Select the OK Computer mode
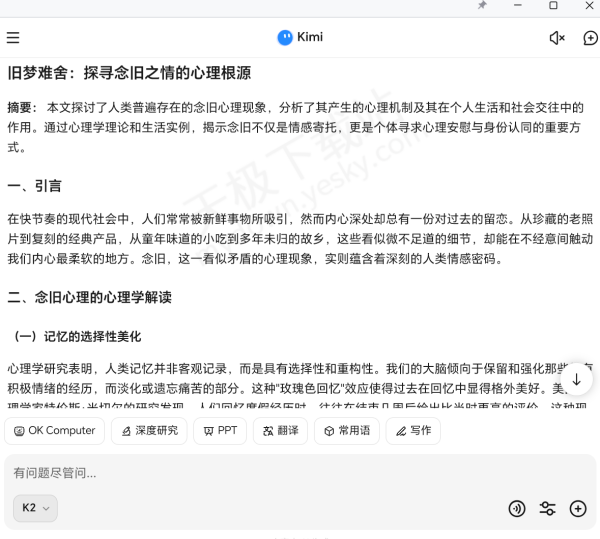The height and width of the screenshot is (539, 600). pyautogui.click(x=54, y=431)
